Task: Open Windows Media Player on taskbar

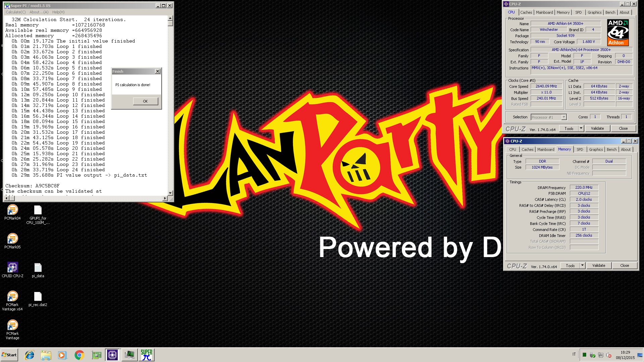Action: pyautogui.click(x=62, y=355)
